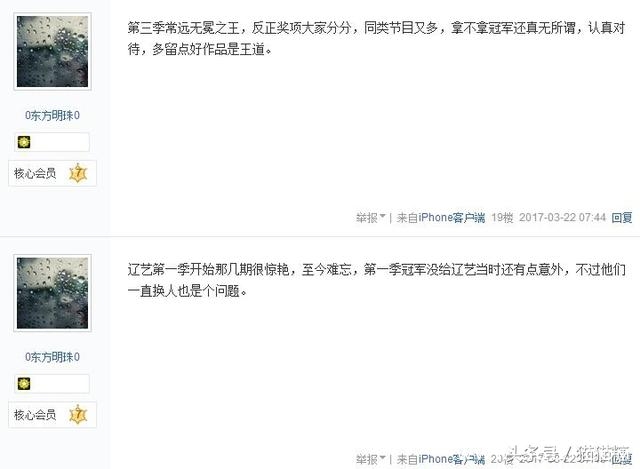This screenshot has width=640, height=469.
Task: Click the level 7 star badge in first post
Action: pyautogui.click(x=78, y=173)
